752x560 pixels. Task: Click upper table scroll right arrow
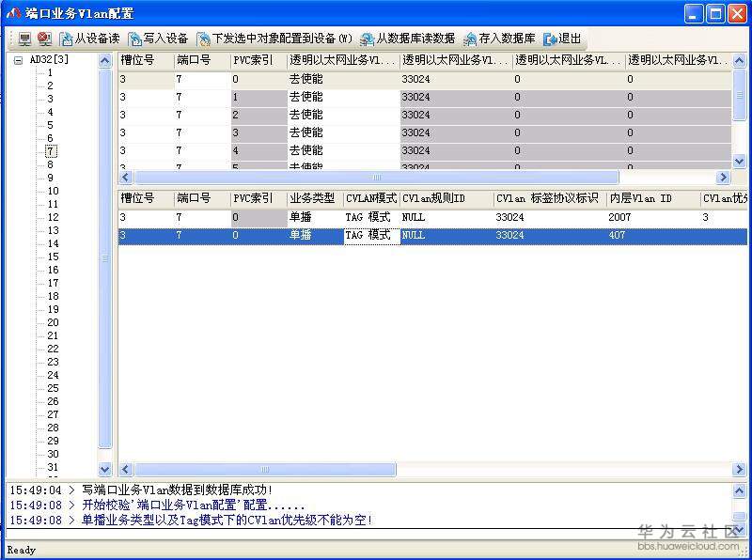click(x=722, y=178)
